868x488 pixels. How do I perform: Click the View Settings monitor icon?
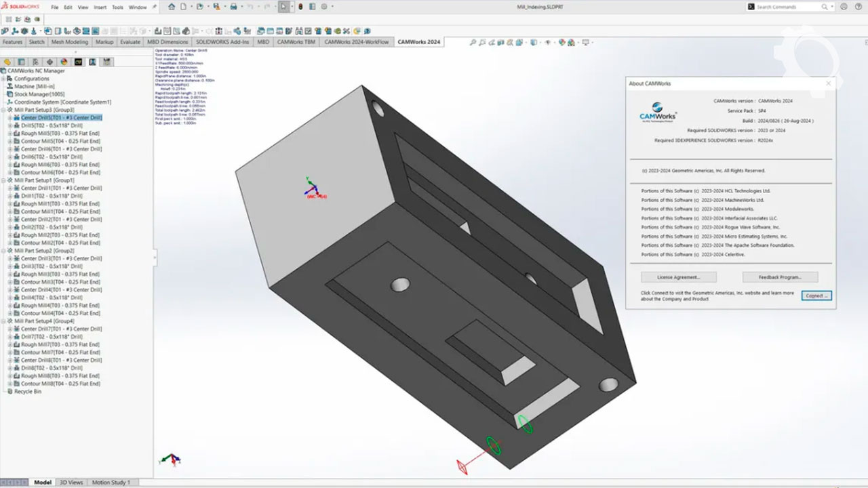(585, 42)
